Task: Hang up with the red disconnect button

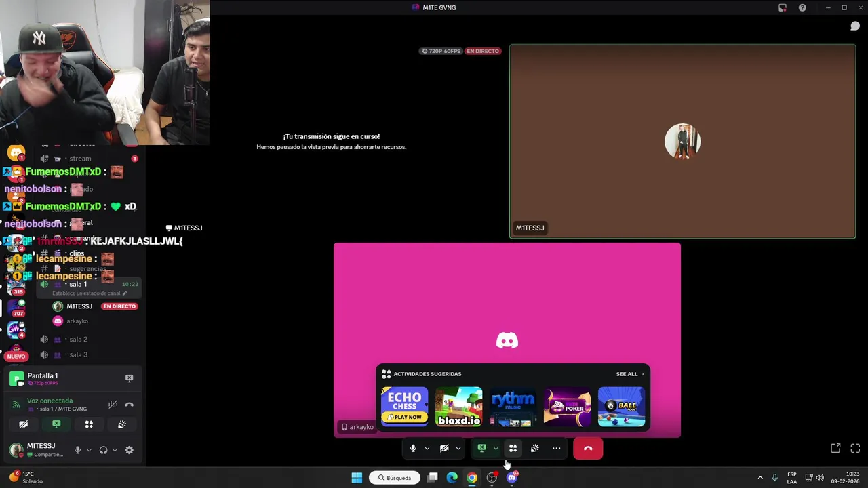Action: (588, 448)
